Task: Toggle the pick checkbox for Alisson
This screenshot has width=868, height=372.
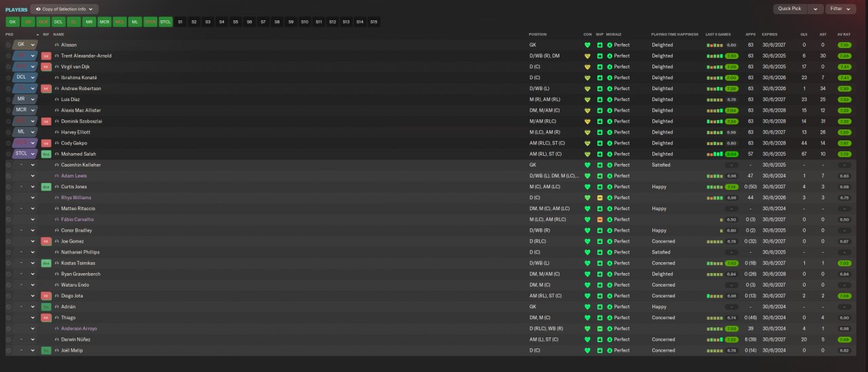Action: 8,45
